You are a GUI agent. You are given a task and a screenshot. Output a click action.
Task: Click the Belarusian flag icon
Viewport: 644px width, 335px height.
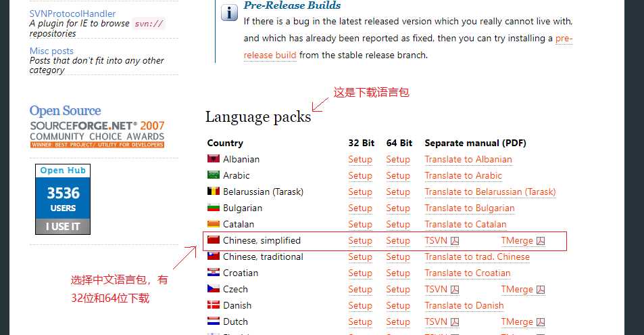pyautogui.click(x=213, y=191)
